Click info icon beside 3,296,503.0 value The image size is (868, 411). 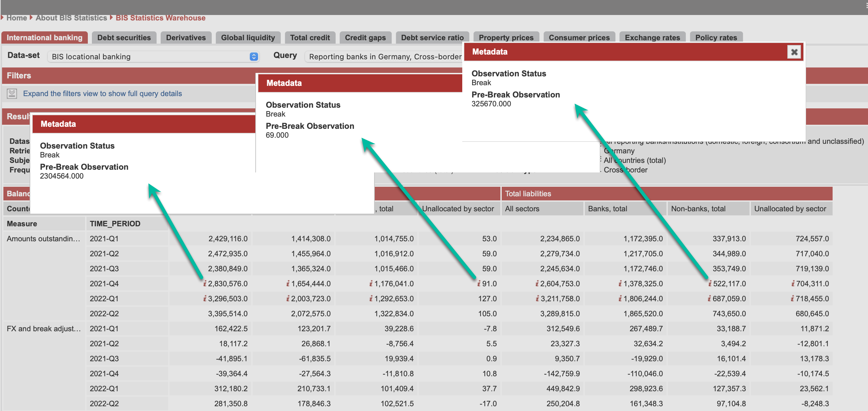pos(205,299)
